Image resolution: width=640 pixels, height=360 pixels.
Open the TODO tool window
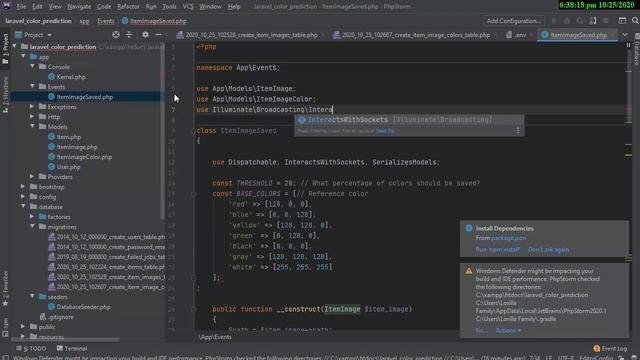tap(31, 349)
